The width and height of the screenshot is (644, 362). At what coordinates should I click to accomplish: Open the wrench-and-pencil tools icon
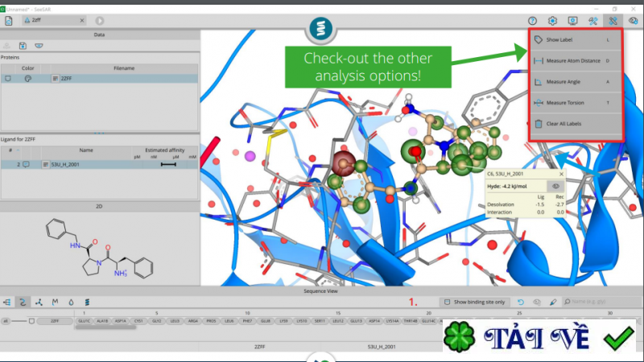pos(592,21)
